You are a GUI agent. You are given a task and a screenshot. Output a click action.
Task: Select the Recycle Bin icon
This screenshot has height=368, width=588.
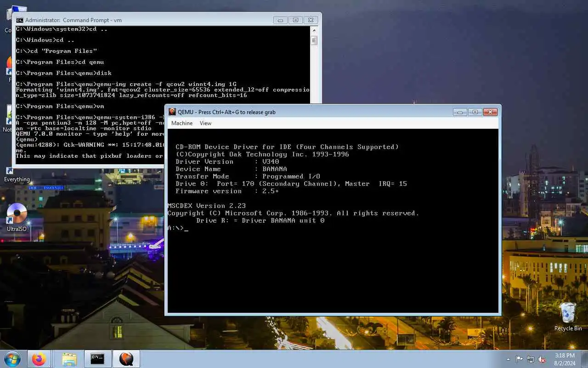tap(568, 316)
